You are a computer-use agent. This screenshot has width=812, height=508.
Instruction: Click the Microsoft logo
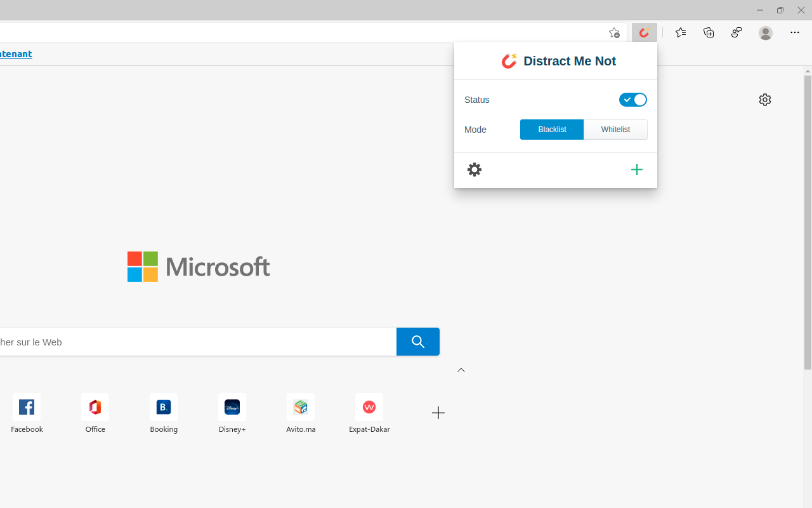point(199,267)
